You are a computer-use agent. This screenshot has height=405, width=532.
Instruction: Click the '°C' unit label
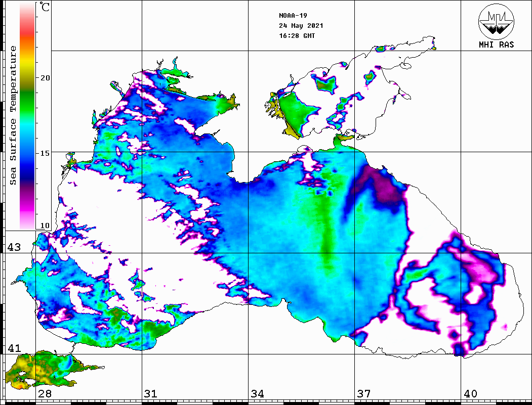(45, 7)
